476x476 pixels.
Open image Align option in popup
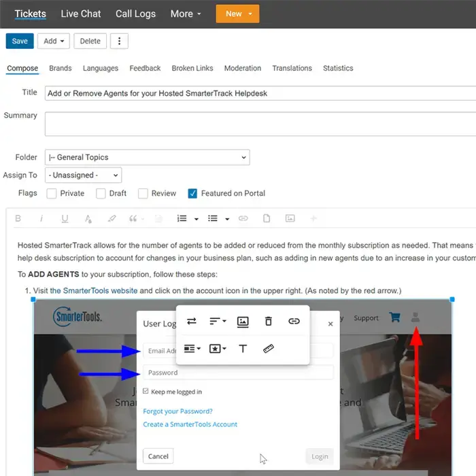point(218,321)
